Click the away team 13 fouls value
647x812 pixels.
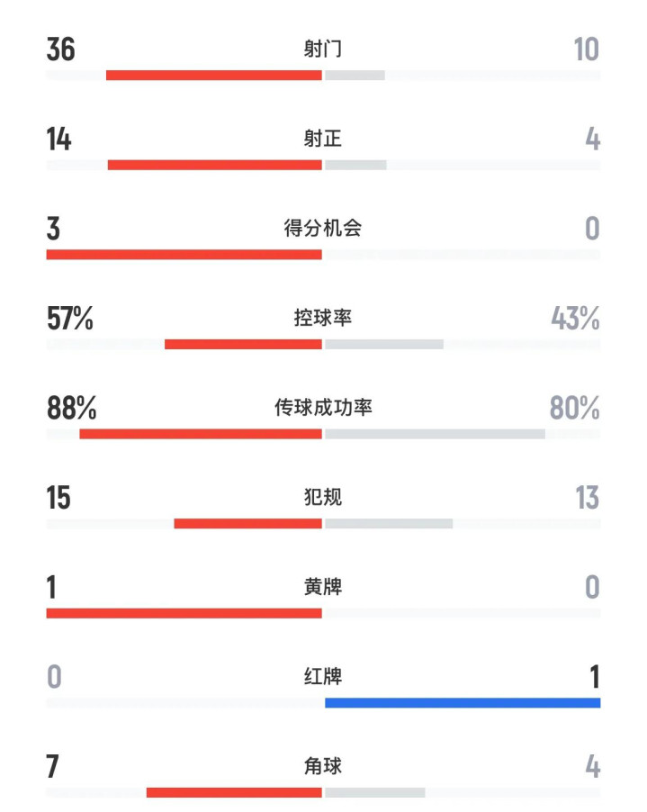pyautogui.click(x=588, y=498)
